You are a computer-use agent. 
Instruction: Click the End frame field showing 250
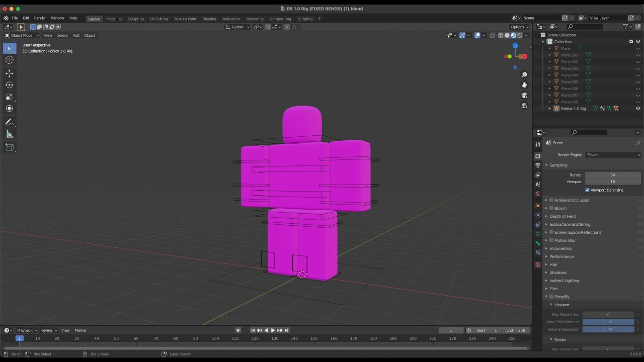point(515,330)
